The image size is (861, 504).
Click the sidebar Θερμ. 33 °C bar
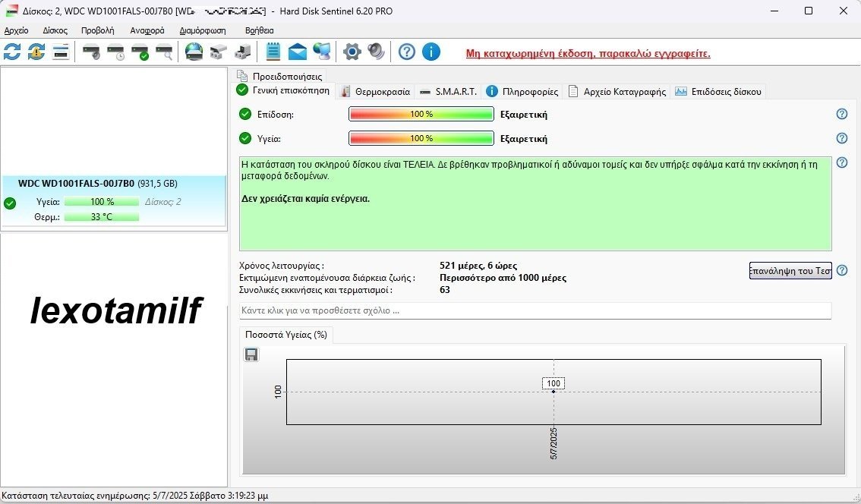coord(102,217)
